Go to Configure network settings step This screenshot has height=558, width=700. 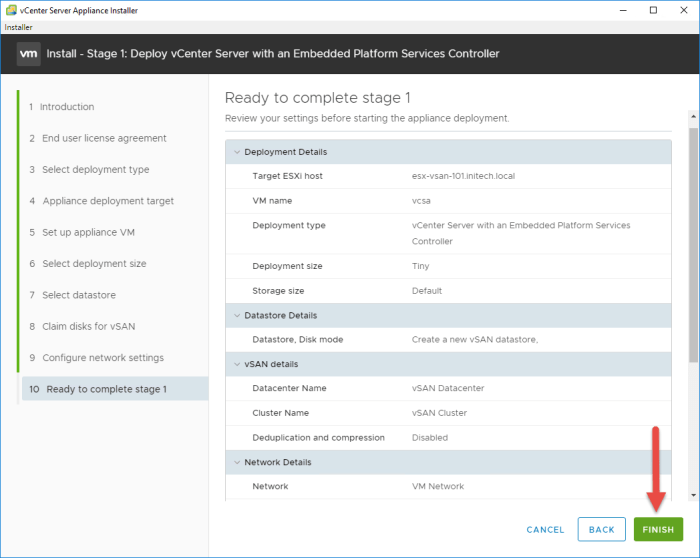[102, 358]
